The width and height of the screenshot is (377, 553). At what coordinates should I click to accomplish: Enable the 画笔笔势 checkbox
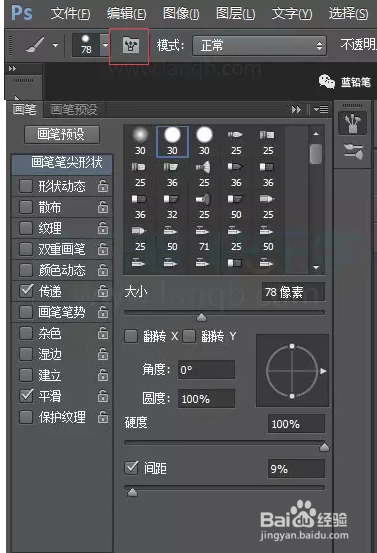coord(26,312)
